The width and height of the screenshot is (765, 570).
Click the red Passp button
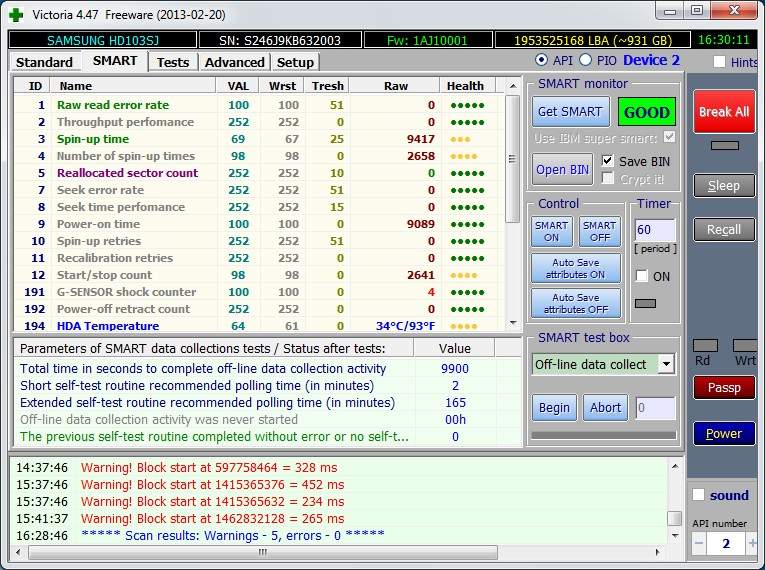coord(724,387)
